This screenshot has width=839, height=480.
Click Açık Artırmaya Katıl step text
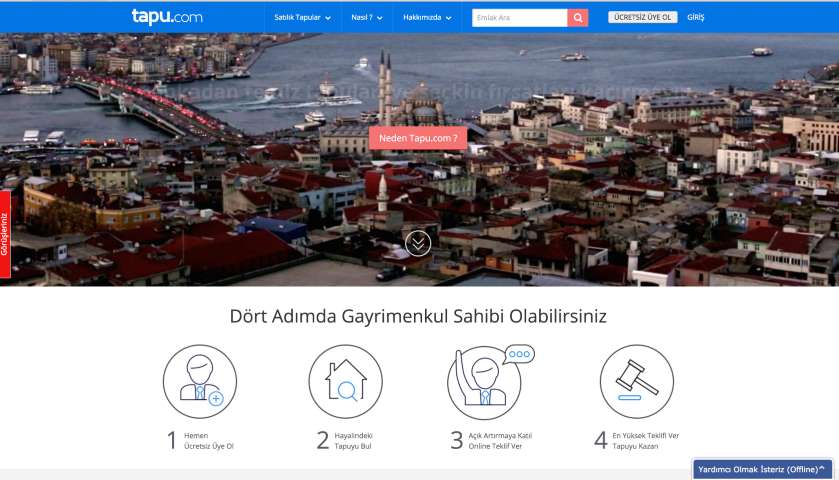(x=500, y=441)
